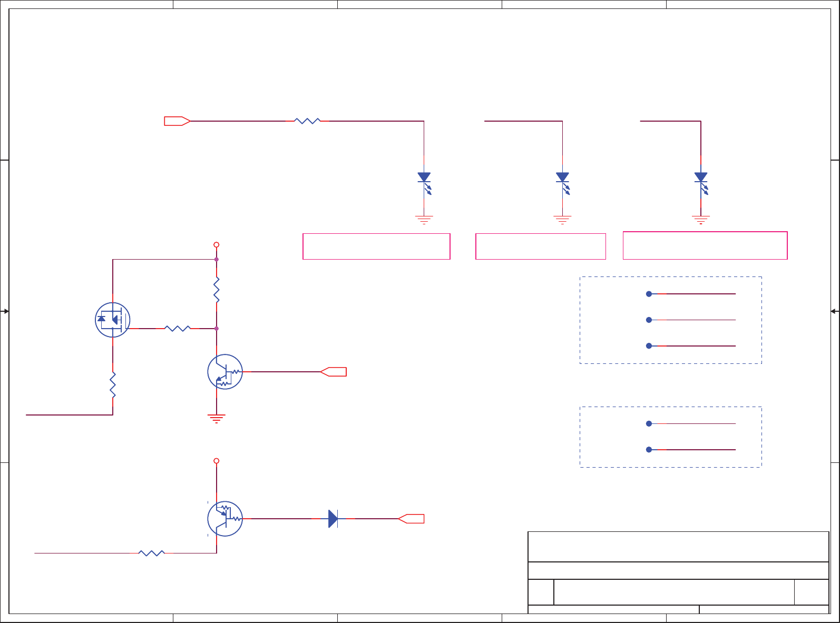Select the vertical resistor below the upper power circle

click(x=216, y=290)
